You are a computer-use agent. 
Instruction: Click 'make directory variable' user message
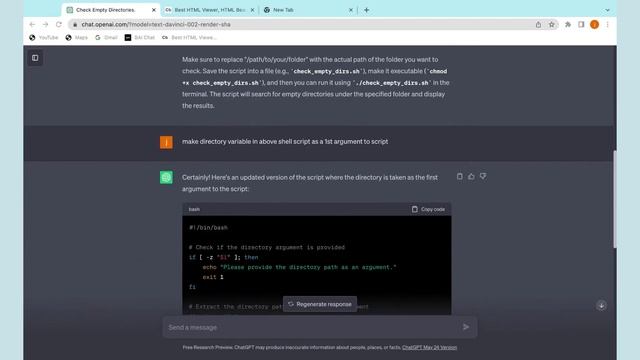(285, 142)
